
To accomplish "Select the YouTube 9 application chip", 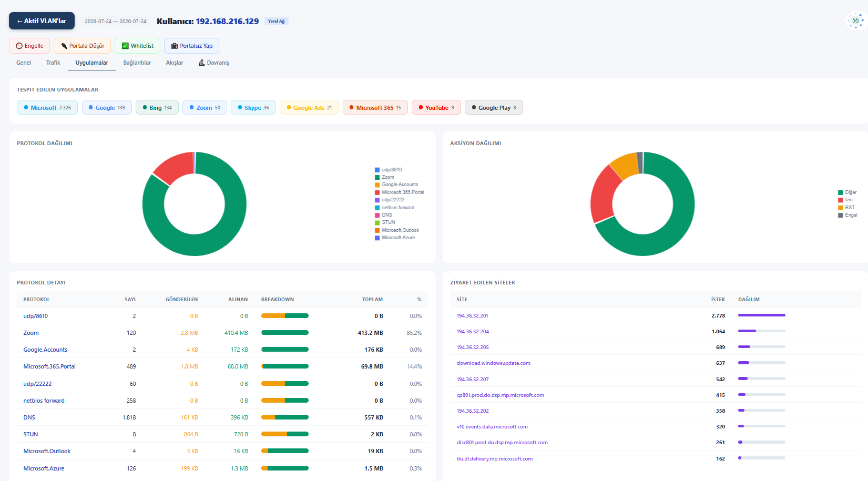I will point(436,107).
